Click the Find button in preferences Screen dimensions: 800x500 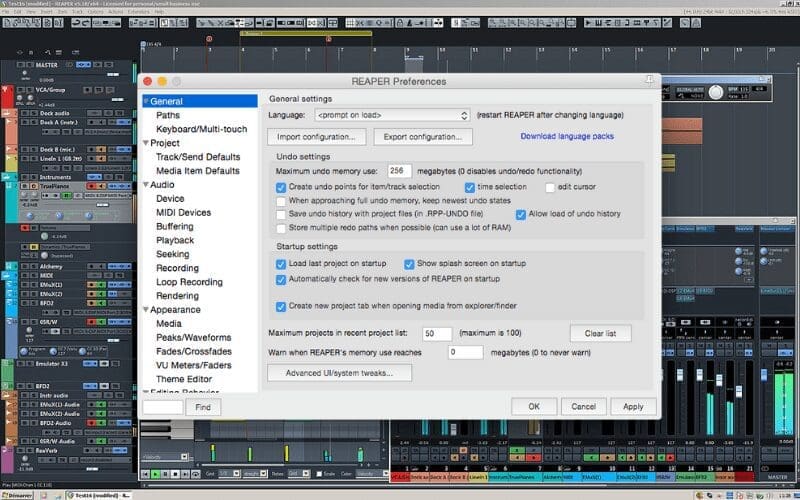(203, 407)
